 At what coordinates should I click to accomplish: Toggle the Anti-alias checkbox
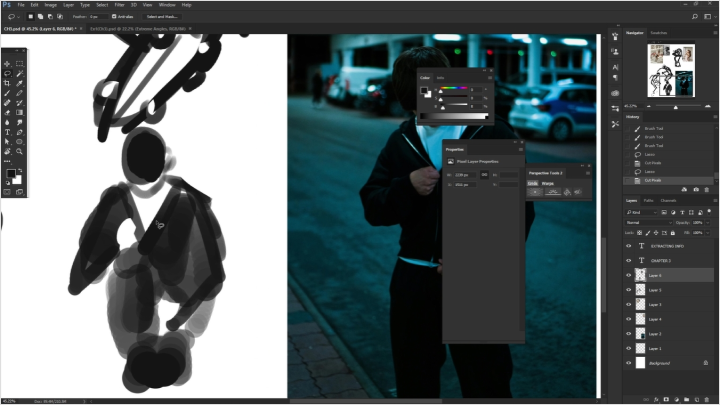click(x=114, y=17)
